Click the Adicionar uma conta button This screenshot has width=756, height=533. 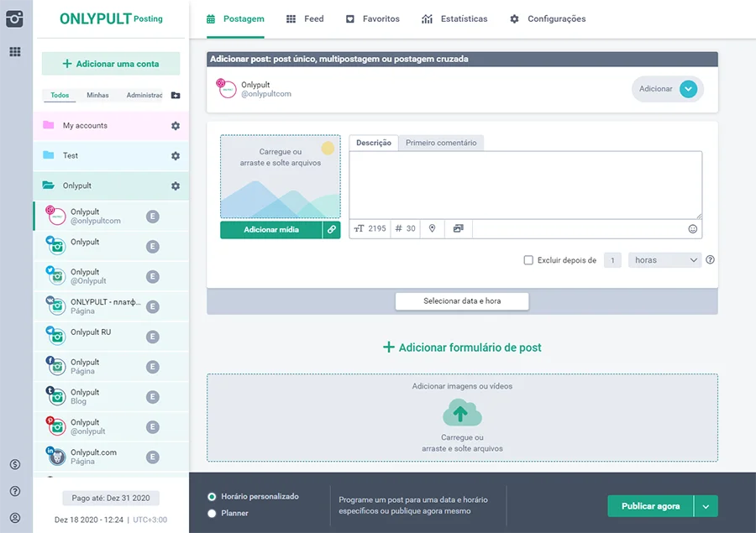(x=111, y=64)
